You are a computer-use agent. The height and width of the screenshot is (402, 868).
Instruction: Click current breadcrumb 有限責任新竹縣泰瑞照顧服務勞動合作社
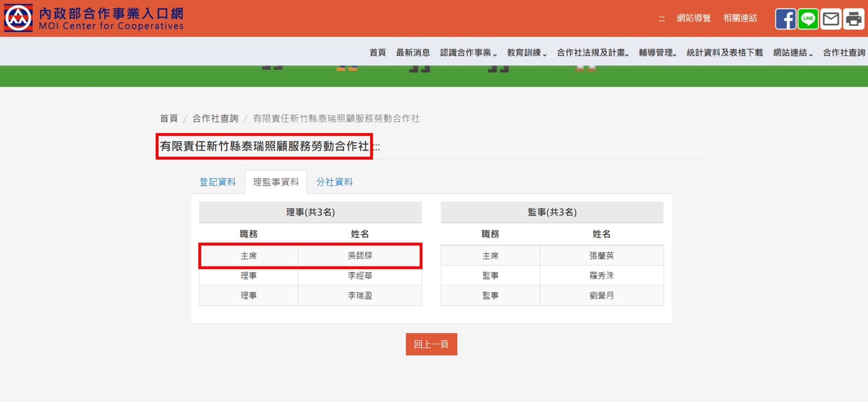pos(336,119)
